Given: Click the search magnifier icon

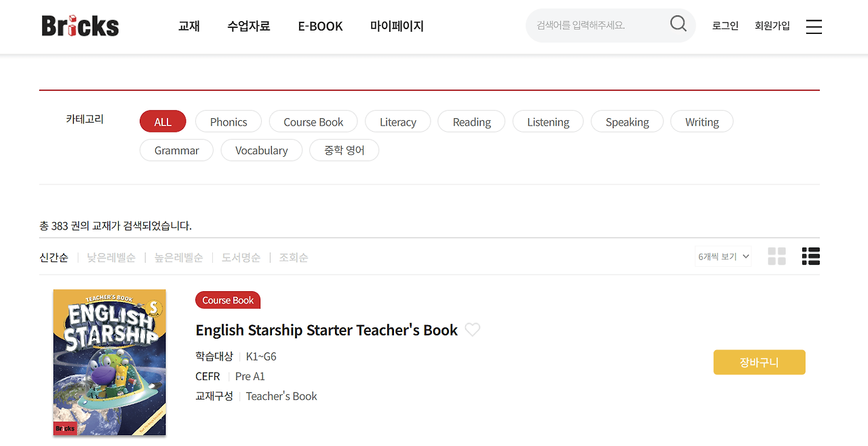Looking at the screenshot, I should tap(677, 23).
